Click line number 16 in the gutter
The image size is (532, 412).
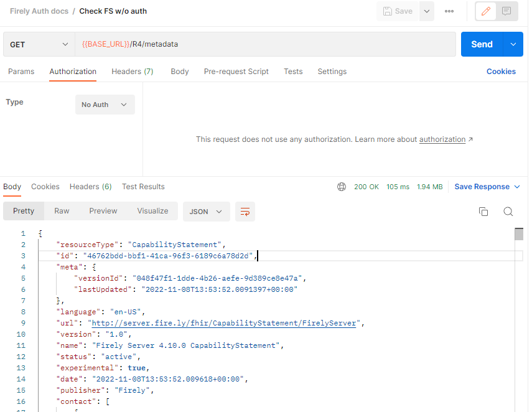click(x=21, y=401)
